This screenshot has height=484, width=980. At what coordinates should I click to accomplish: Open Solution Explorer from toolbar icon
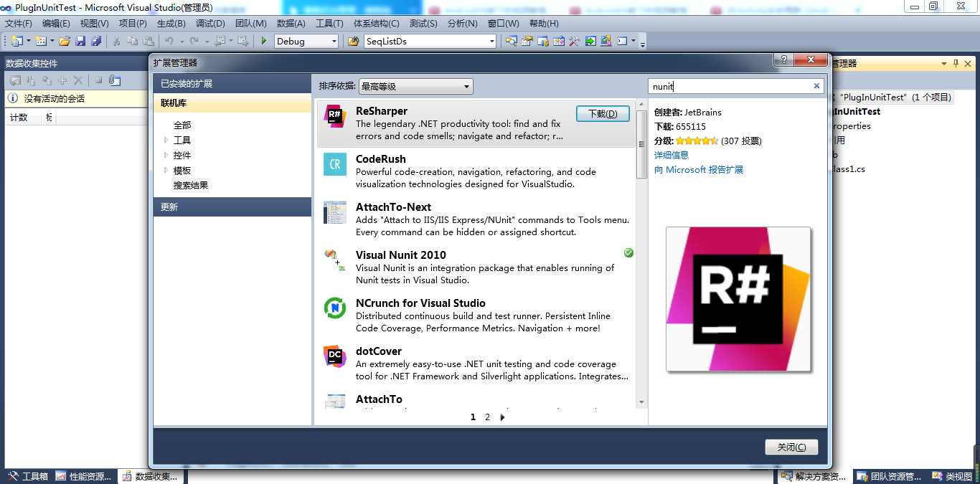(x=511, y=41)
